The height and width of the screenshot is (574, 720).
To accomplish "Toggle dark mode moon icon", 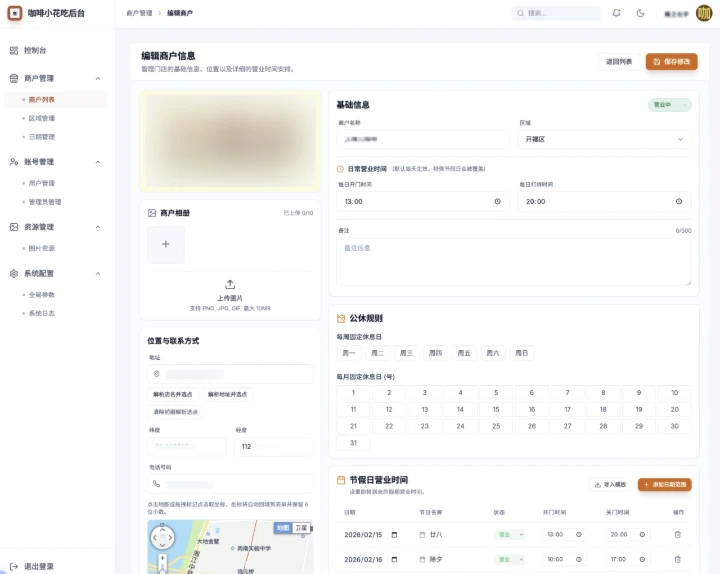I will point(640,13).
